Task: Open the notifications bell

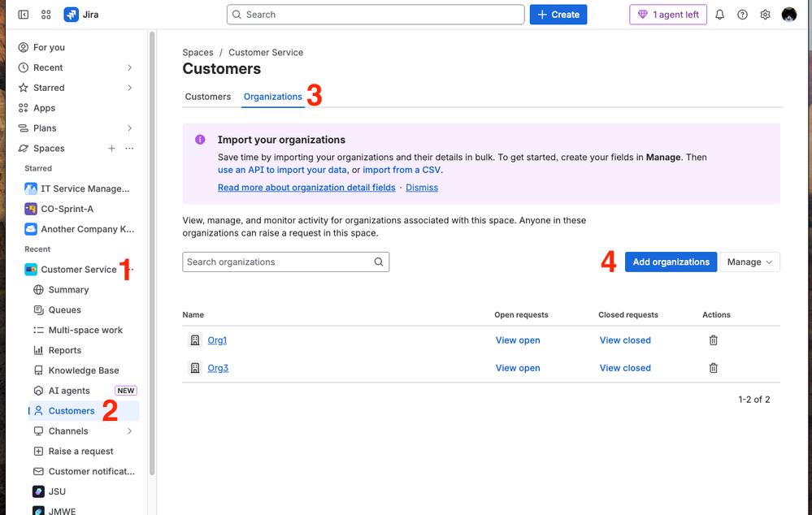Action: click(x=720, y=15)
